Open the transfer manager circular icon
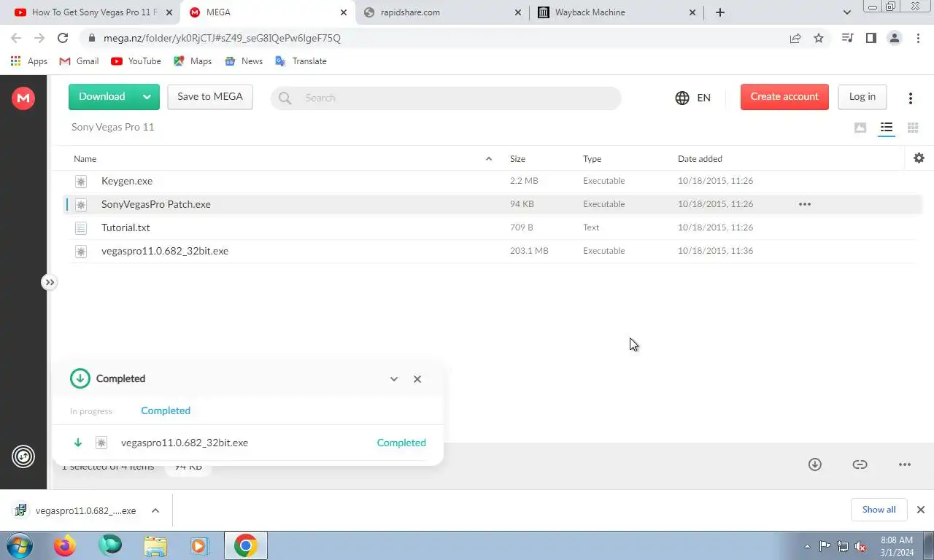 tap(23, 456)
